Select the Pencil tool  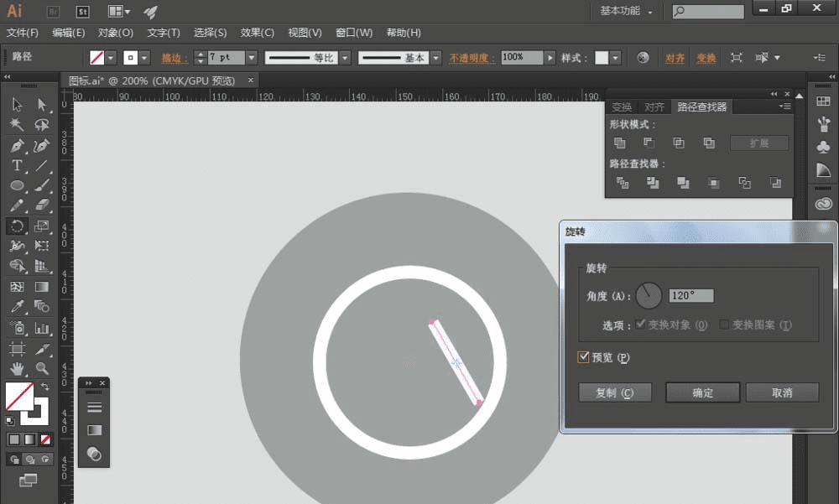pos(17,205)
